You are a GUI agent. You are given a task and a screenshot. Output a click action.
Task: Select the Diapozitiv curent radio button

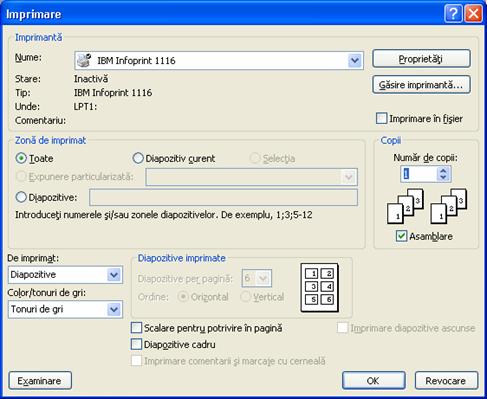138,158
